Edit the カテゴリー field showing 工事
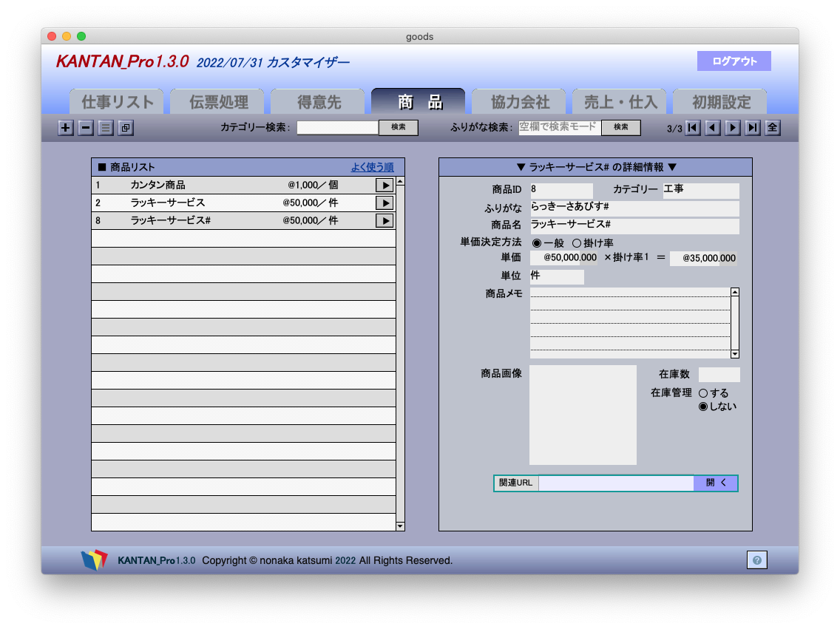This screenshot has height=629, width=840. click(x=701, y=190)
